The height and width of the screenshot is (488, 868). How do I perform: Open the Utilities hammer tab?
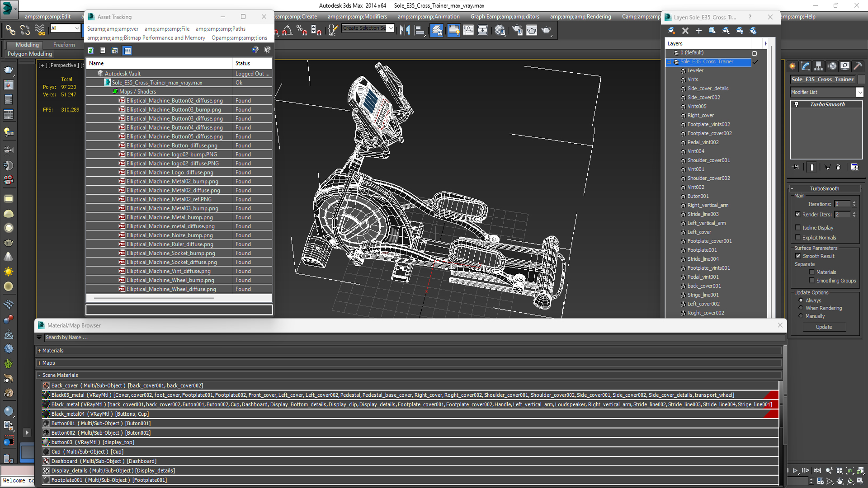tap(858, 66)
